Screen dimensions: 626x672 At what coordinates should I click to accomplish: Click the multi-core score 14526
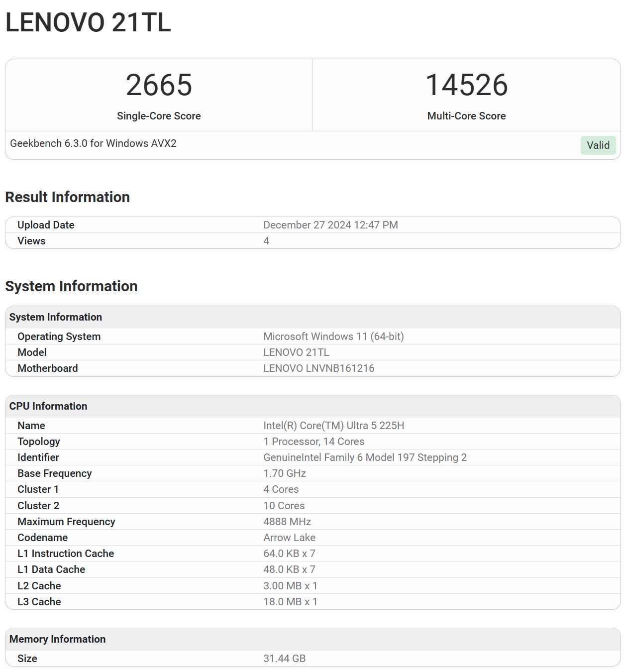(466, 85)
